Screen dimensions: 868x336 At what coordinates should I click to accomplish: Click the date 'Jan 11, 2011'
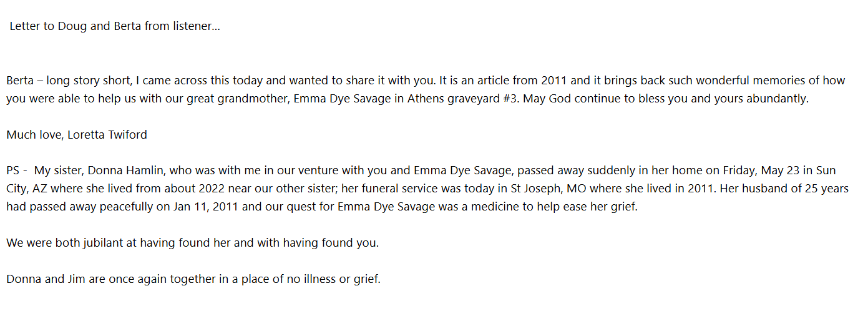(207, 207)
